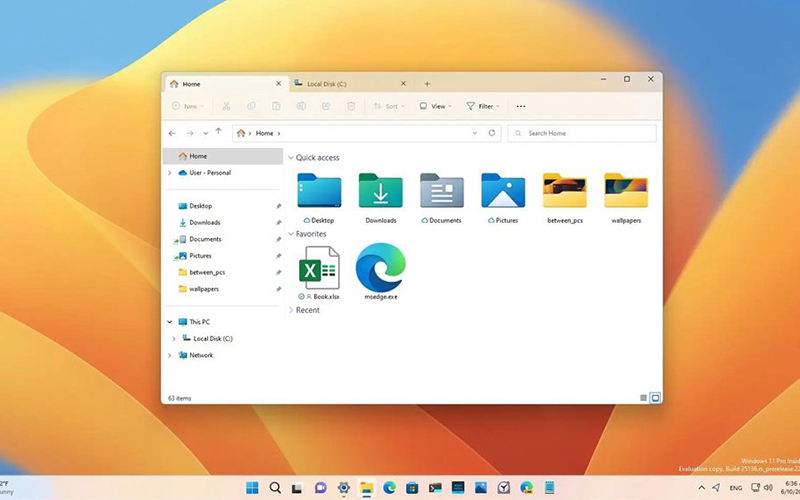Click the Home breadcrumb in address bar
800x500 pixels.
pos(264,133)
